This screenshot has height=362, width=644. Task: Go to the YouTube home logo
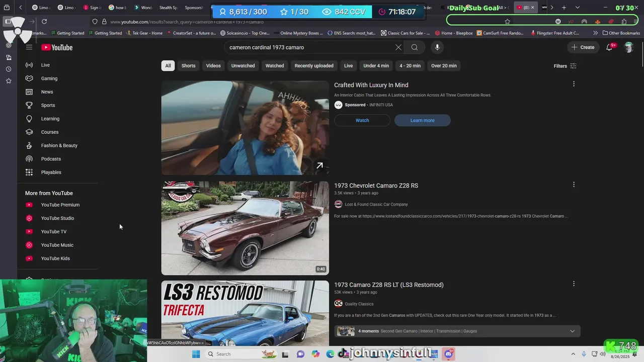point(57,47)
